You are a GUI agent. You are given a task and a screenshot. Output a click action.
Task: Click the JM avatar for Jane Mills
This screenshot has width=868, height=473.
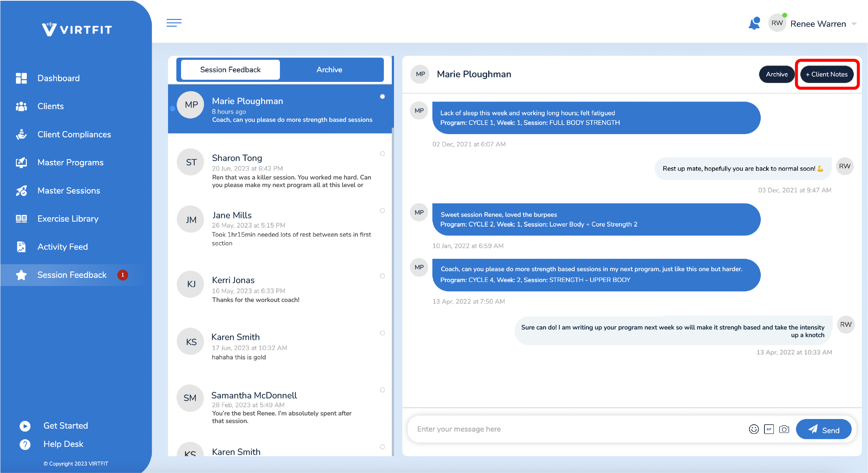pyautogui.click(x=191, y=219)
